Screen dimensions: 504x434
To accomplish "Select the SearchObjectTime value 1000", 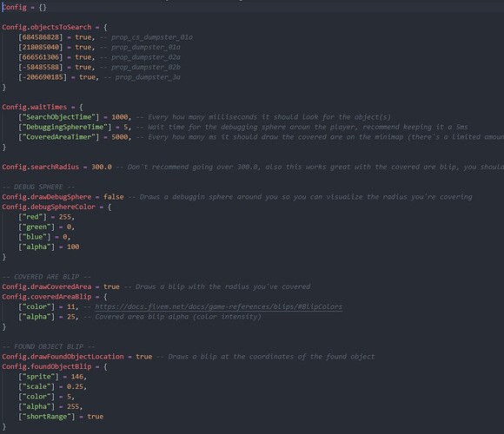I will click(x=120, y=117).
